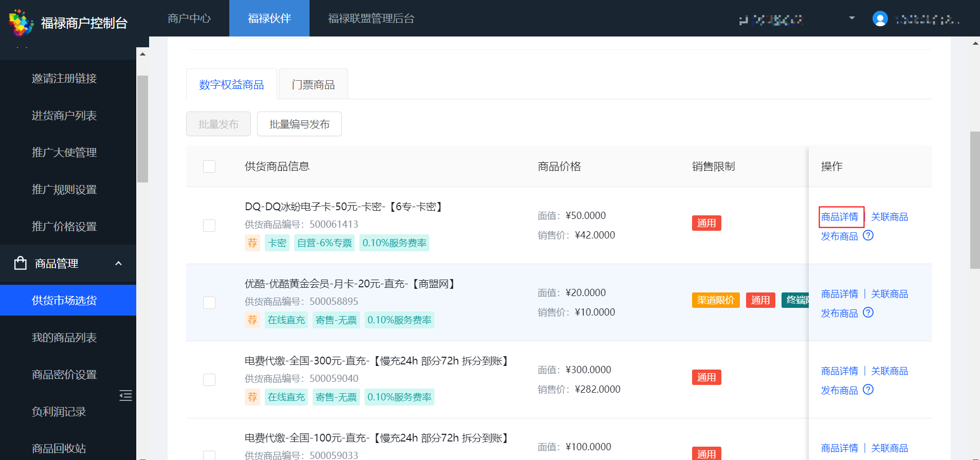Click 关联商品 for 优酷黄金会员 row

tap(890, 294)
